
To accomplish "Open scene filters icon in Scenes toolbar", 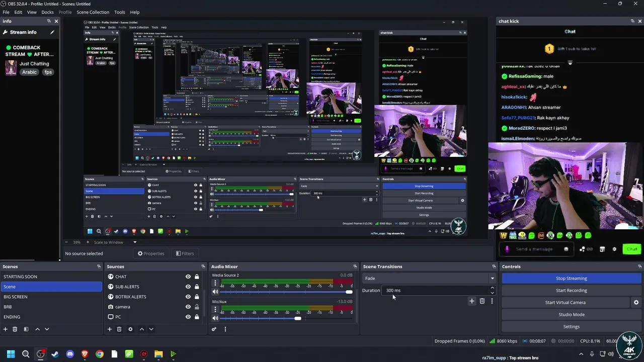I will pyautogui.click(x=26, y=329).
